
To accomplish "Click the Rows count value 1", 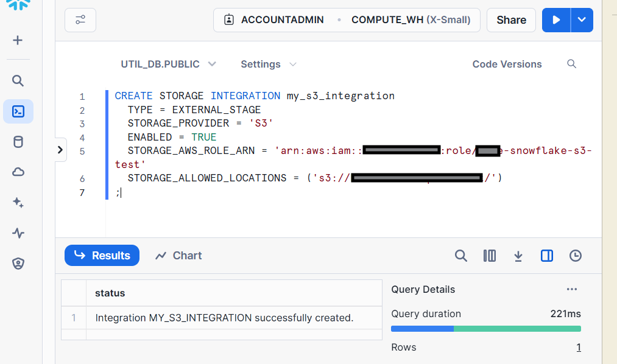I will coord(579,348).
